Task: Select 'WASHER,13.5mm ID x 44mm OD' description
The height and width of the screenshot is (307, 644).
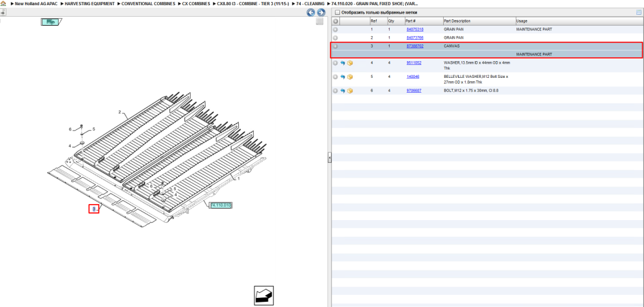Action: [477, 66]
